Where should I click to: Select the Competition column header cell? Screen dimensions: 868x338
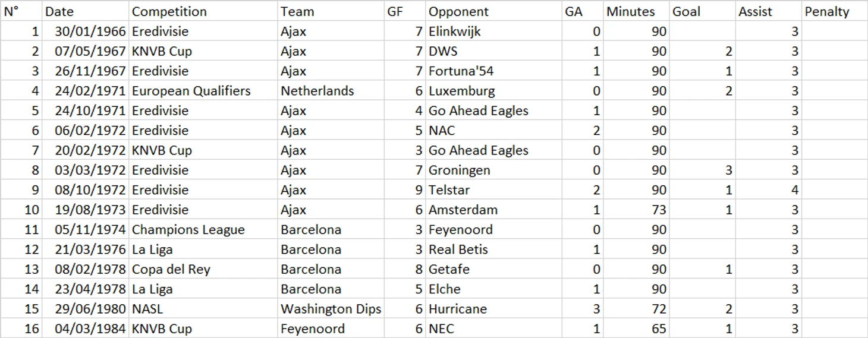[x=203, y=11]
